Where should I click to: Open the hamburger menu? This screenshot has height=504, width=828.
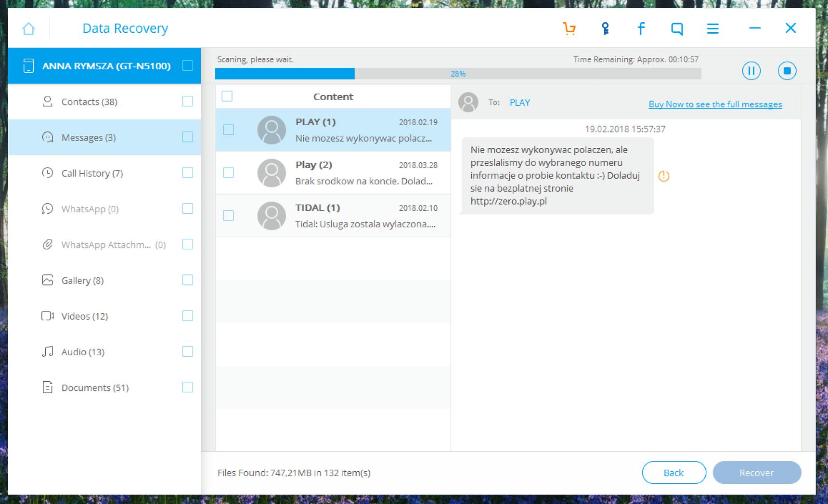coord(713,29)
